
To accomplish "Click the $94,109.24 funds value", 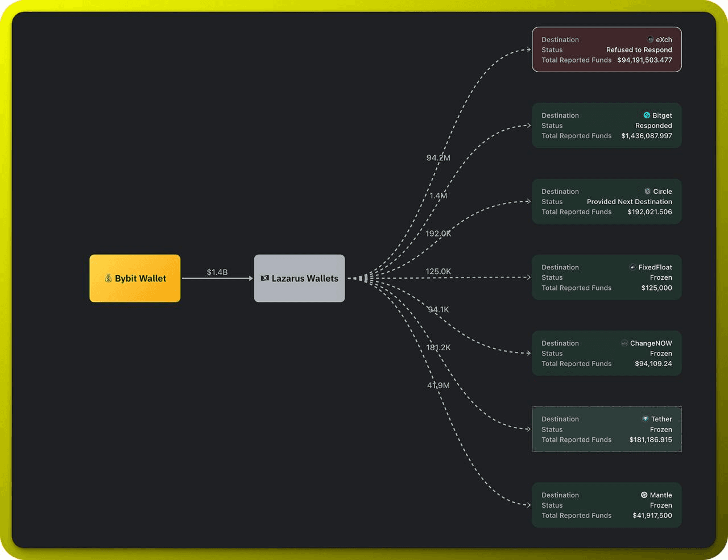I will pos(653,364).
